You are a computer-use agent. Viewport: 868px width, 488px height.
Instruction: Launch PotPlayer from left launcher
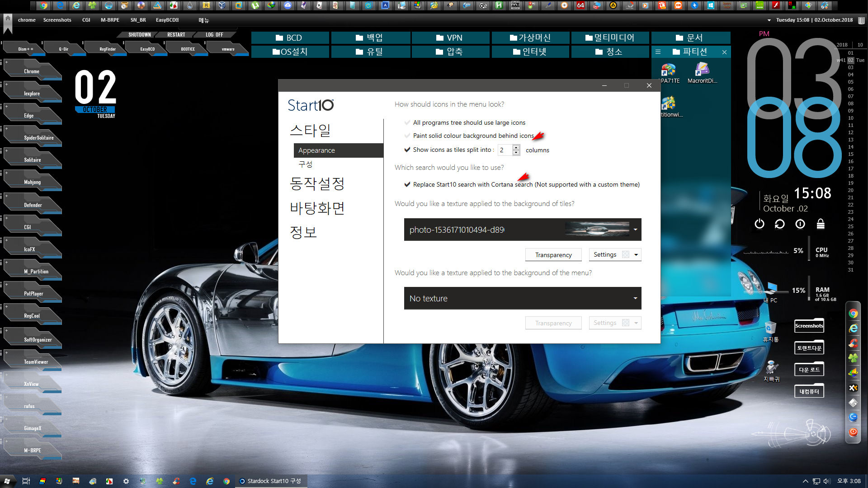[33, 292]
